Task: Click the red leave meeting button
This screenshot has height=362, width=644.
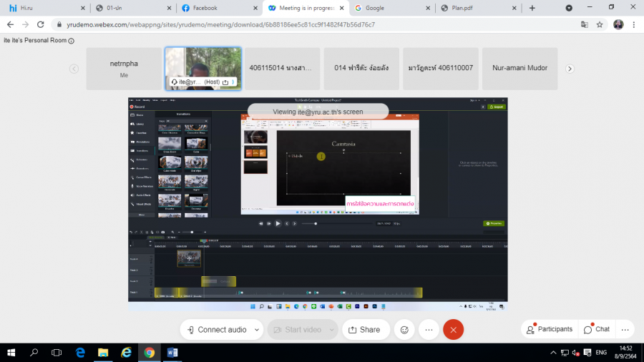Action: 453,330
